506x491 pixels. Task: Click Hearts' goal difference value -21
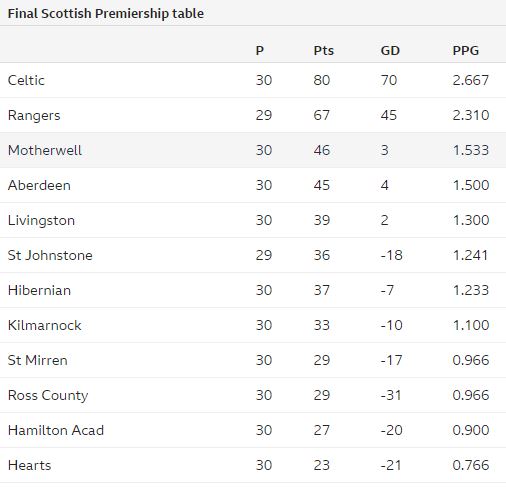[x=391, y=465]
